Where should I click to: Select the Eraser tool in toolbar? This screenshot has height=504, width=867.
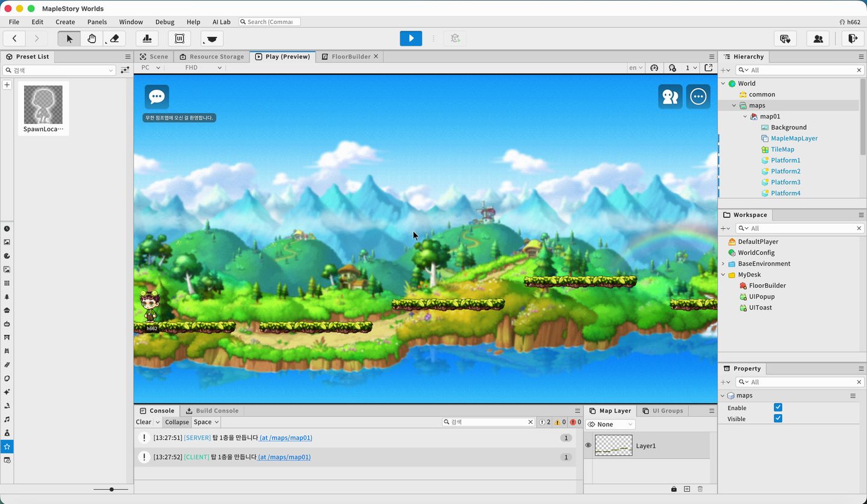[114, 39]
